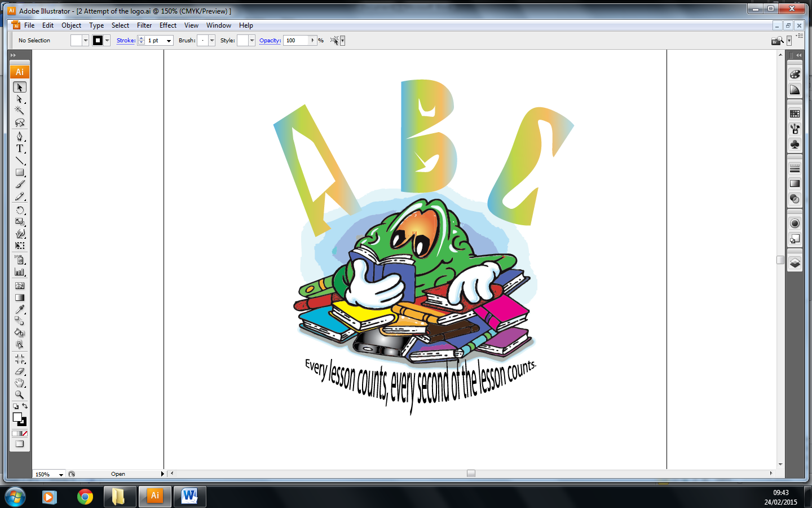Screen dimensions: 812x508
Task: Open the stroke color dropdown arrow
Action: (x=107, y=41)
